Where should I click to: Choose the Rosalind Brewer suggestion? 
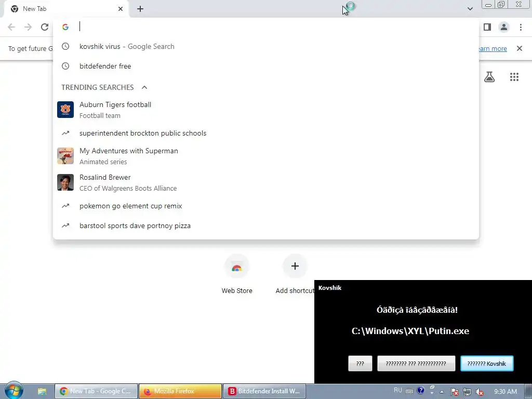[266, 182]
